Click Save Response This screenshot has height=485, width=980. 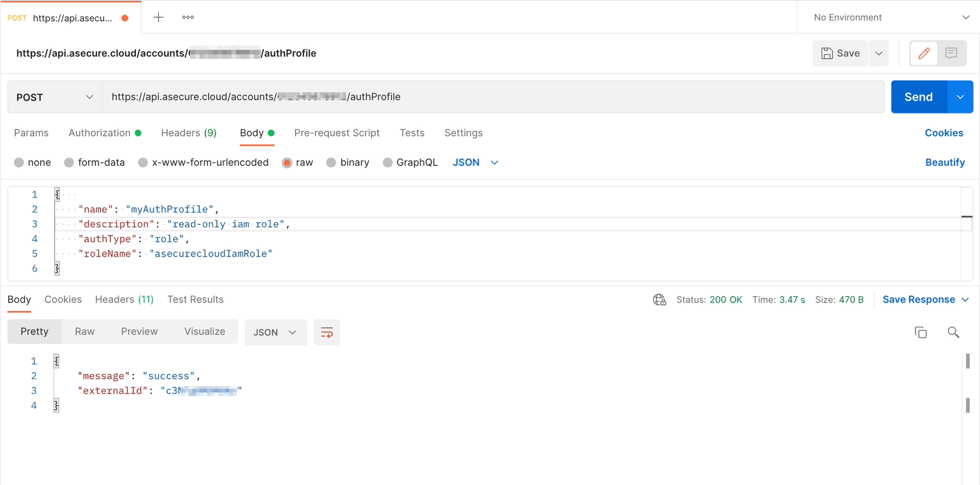coord(919,299)
